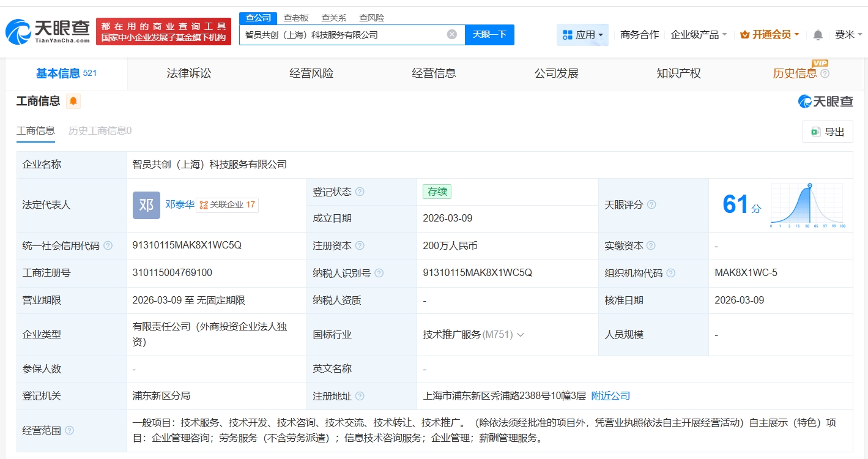Click help icon beside 天眼评分
868x459 pixels.
[651, 204]
